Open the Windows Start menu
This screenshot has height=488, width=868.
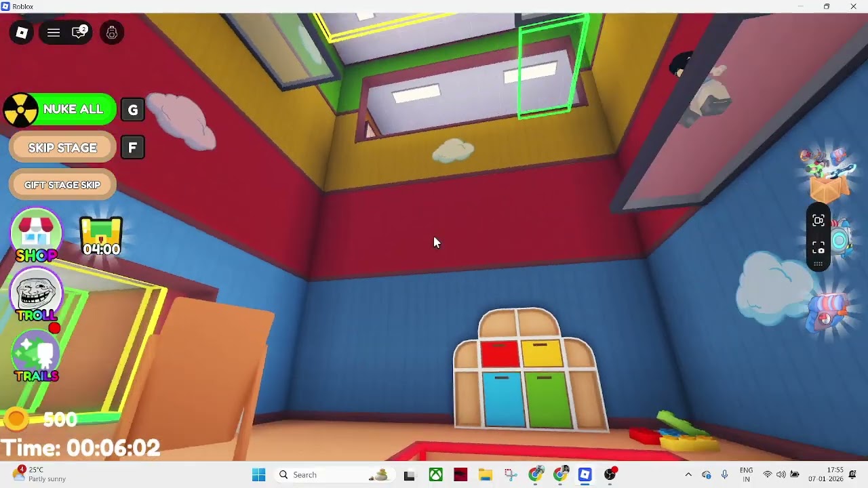pyautogui.click(x=259, y=475)
